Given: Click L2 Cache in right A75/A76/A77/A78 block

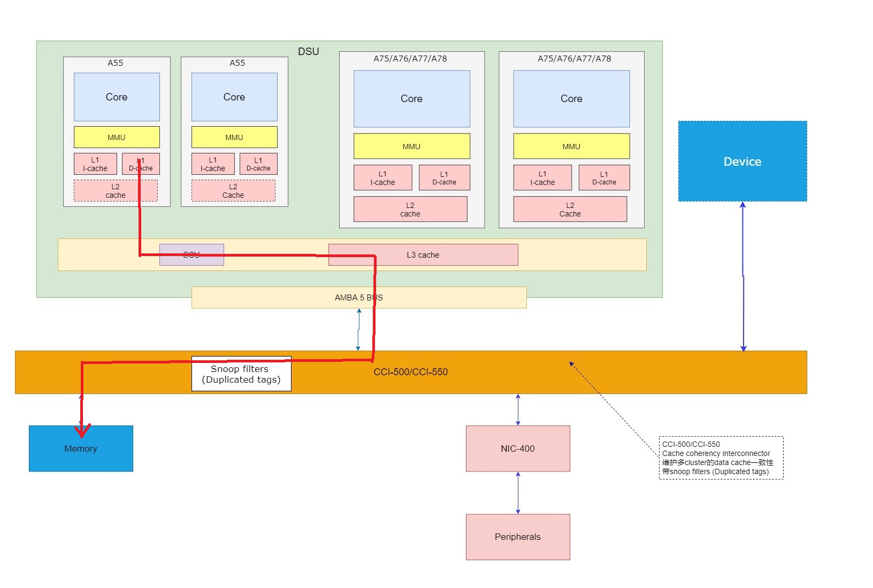Looking at the screenshot, I should pos(570,209).
